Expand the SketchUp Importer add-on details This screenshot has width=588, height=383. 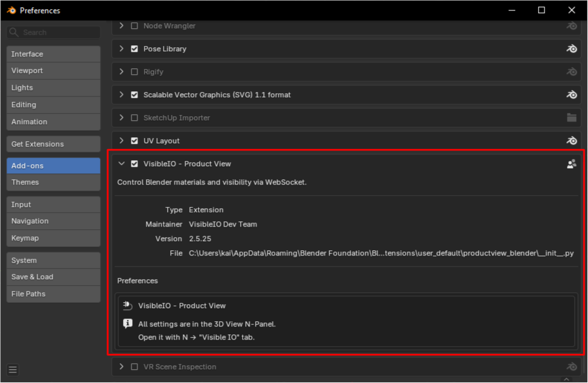click(x=121, y=118)
